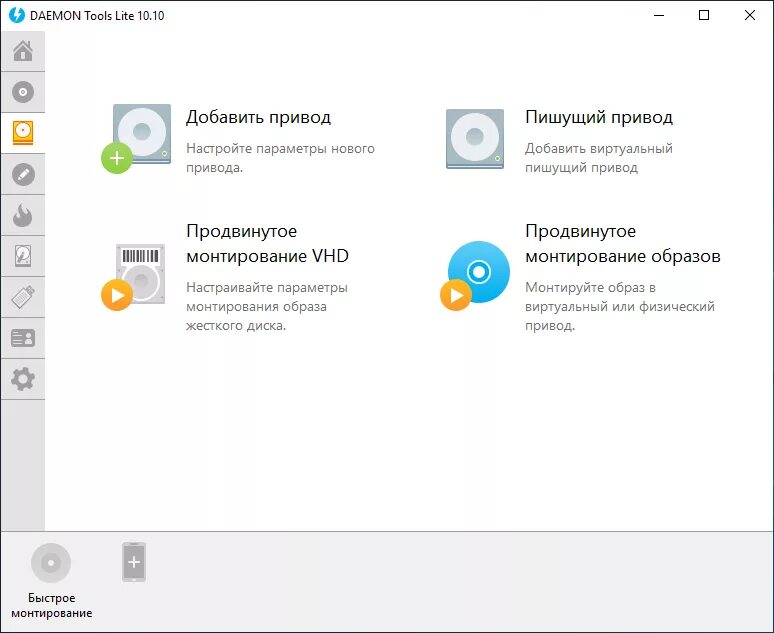Click the barcode VHD mount icon

pos(133,277)
